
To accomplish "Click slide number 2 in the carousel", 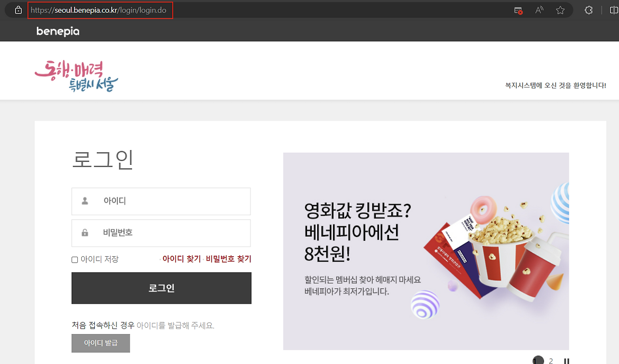I will [550, 360].
